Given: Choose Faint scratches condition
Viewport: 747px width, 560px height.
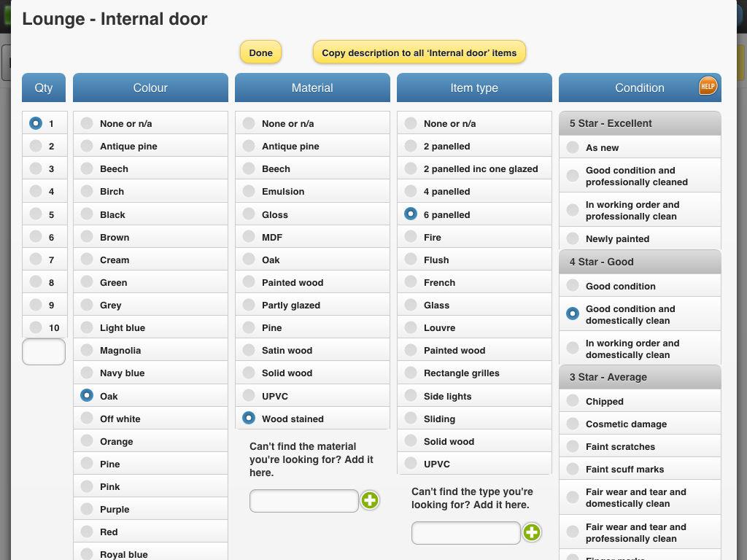Looking at the screenshot, I should click(573, 446).
